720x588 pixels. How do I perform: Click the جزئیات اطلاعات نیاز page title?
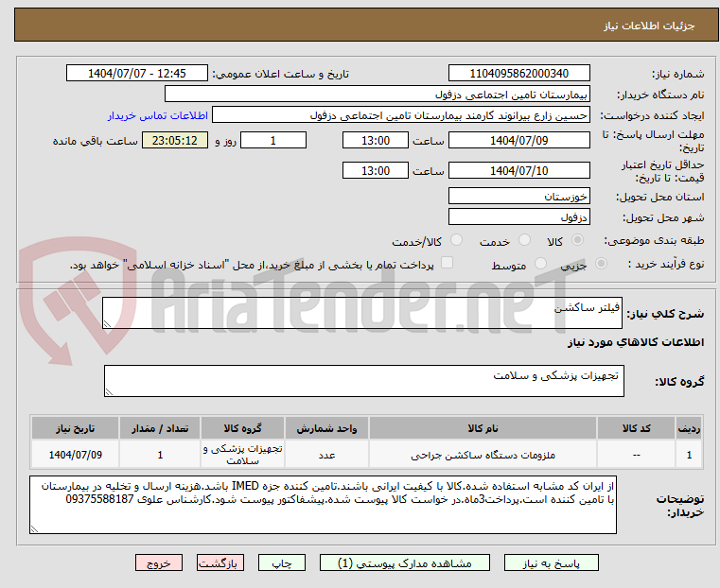click(648, 26)
